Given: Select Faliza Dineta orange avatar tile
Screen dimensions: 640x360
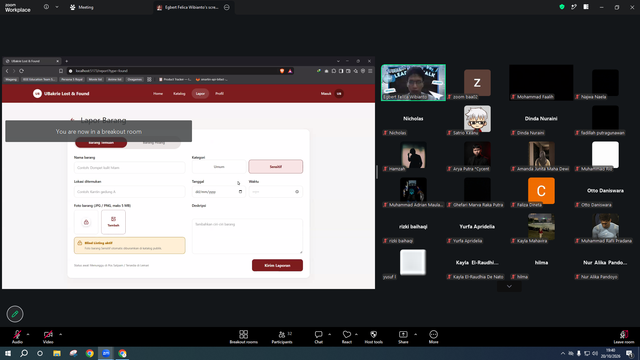Looking at the screenshot, I should coord(541,191).
